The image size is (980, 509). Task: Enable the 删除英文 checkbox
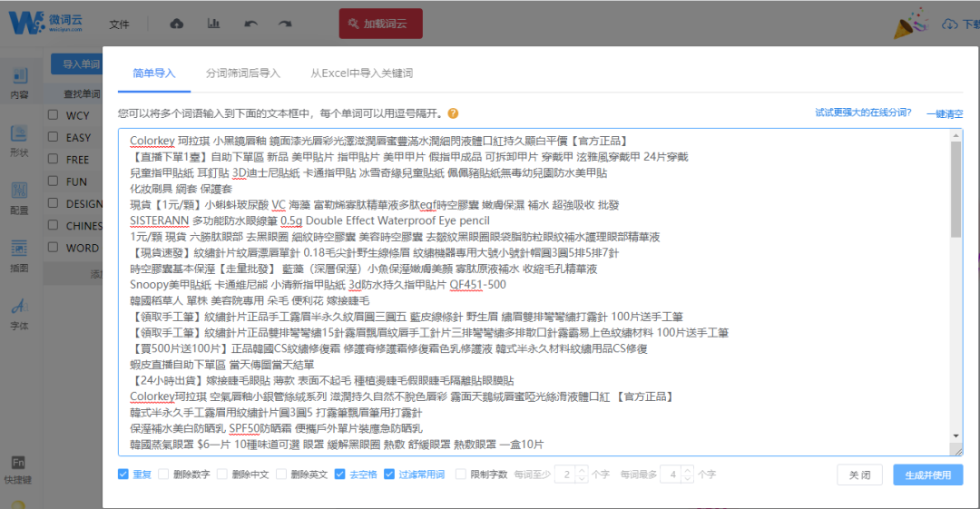[x=281, y=474]
